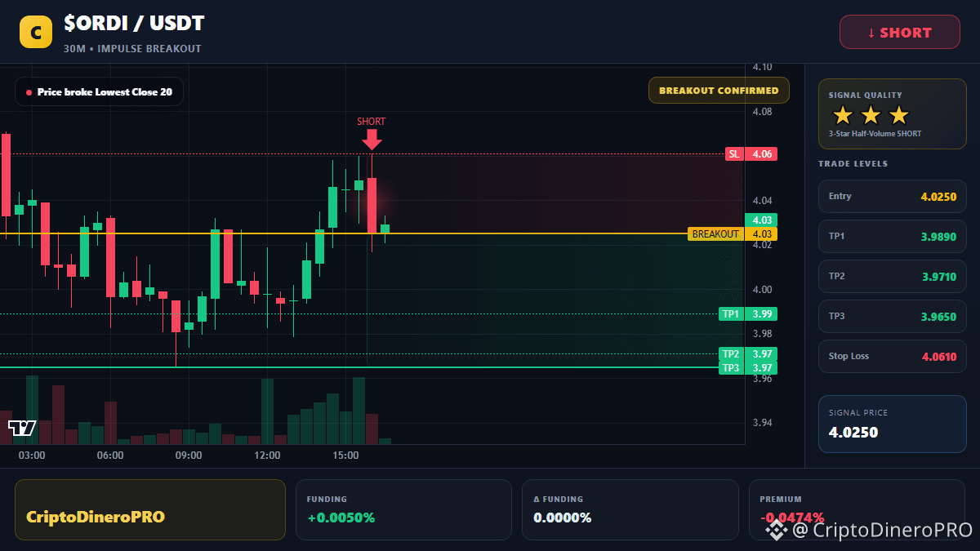The width and height of the screenshot is (980, 551).
Task: Click the first signal quality star
Action: point(843,115)
